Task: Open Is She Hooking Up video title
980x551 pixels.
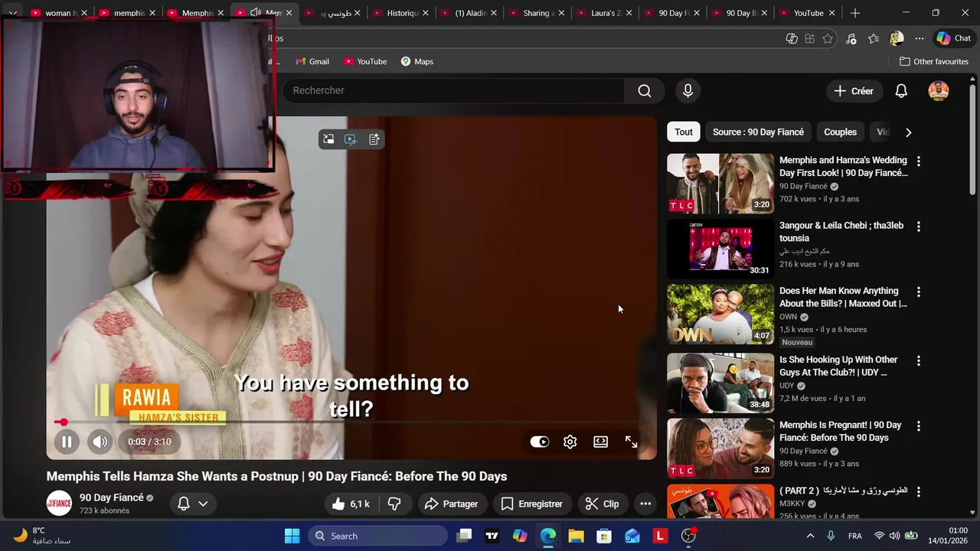Action: pyautogui.click(x=838, y=366)
